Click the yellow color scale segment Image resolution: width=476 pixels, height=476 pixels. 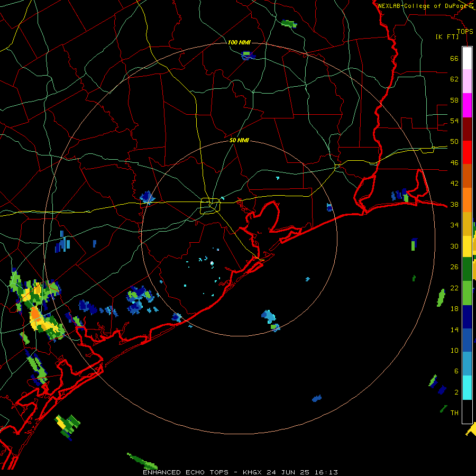(467, 246)
